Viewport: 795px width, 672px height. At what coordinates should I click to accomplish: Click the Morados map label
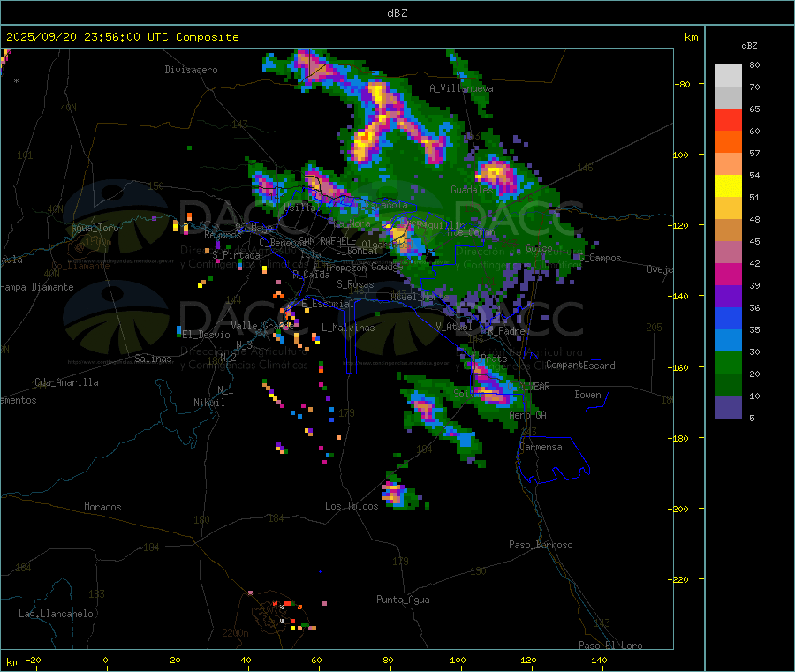(102, 507)
